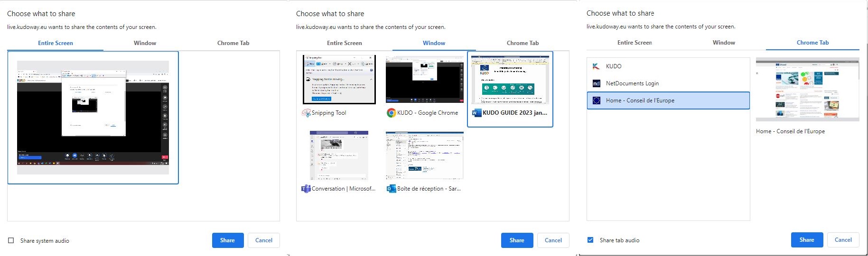
Task: Click the Boîte de réception - Sar... label
Action: pos(429,189)
